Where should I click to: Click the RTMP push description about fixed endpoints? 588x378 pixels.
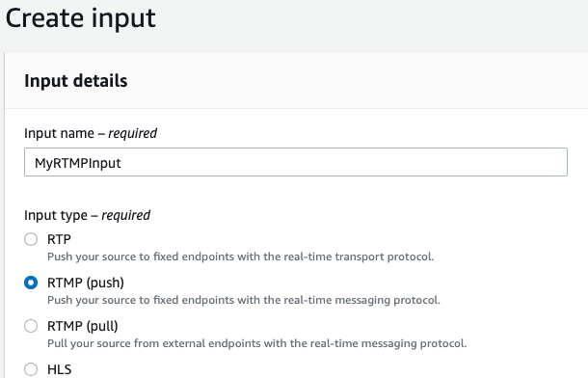[x=244, y=301]
